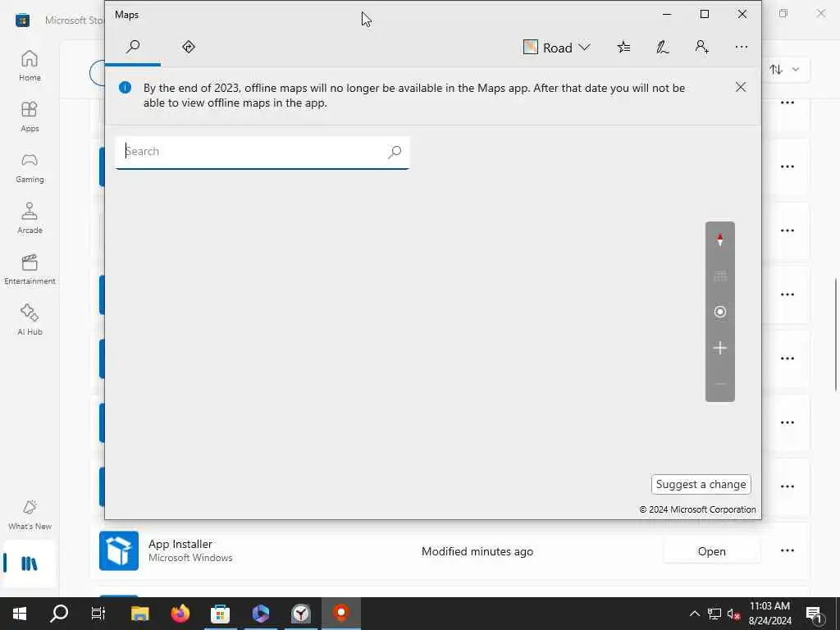Open taskbar Search
The width and height of the screenshot is (840, 630).
59,614
